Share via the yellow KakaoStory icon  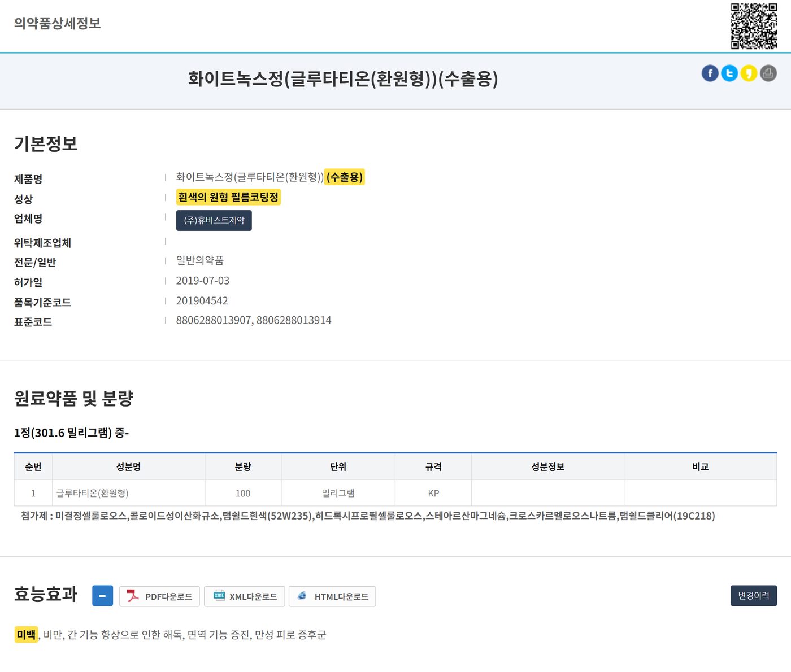tap(749, 73)
